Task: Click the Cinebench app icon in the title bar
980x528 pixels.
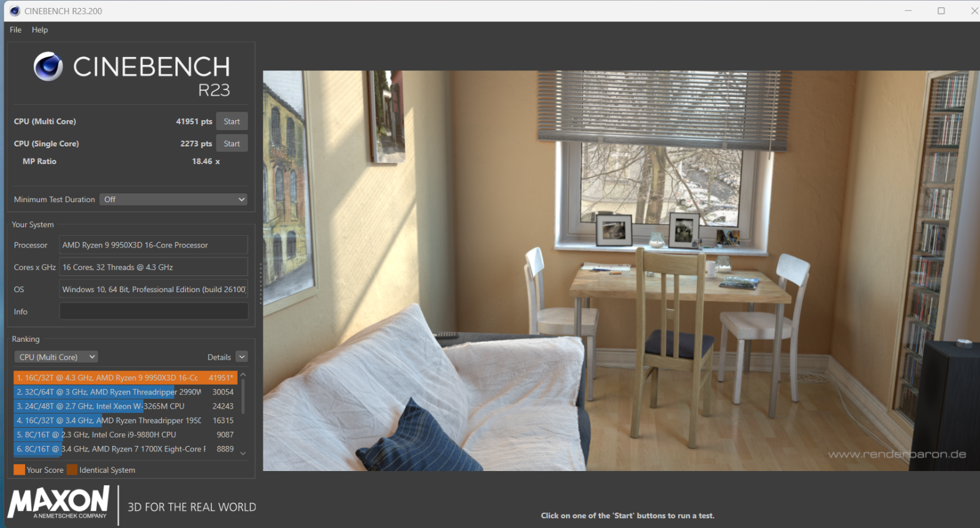Action: 15,11
